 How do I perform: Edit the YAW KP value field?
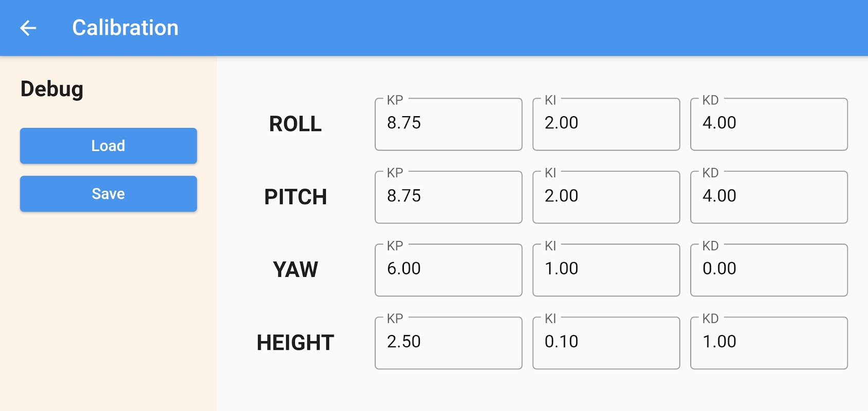[x=448, y=270]
